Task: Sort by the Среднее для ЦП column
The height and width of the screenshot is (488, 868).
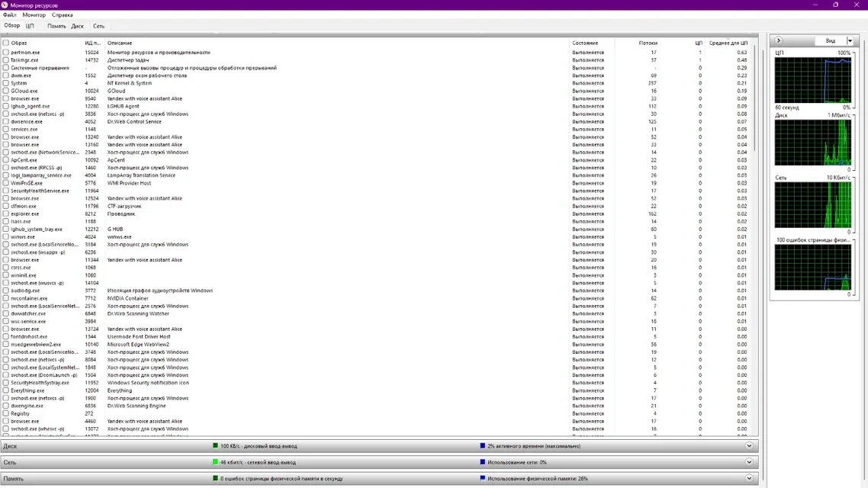Action: point(728,43)
